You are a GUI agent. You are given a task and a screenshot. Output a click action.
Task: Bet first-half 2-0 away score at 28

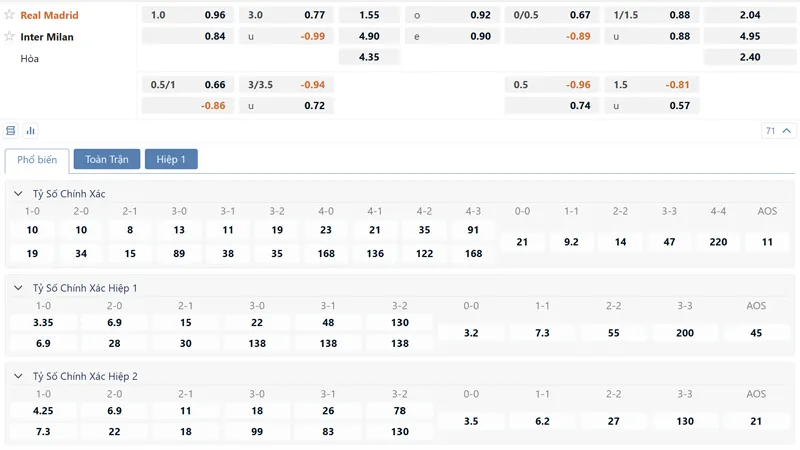pyautogui.click(x=114, y=343)
